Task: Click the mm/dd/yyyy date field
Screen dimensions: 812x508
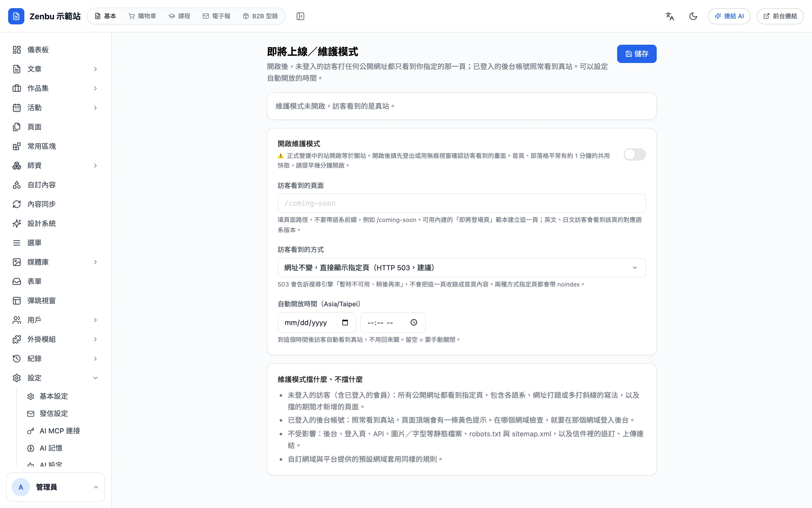Action: [317, 323]
